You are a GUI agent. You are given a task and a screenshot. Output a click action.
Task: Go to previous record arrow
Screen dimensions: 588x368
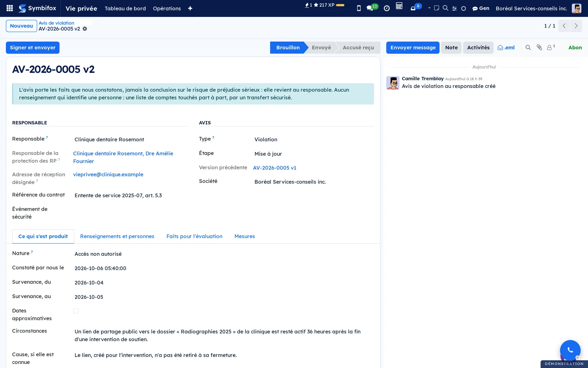(564, 26)
